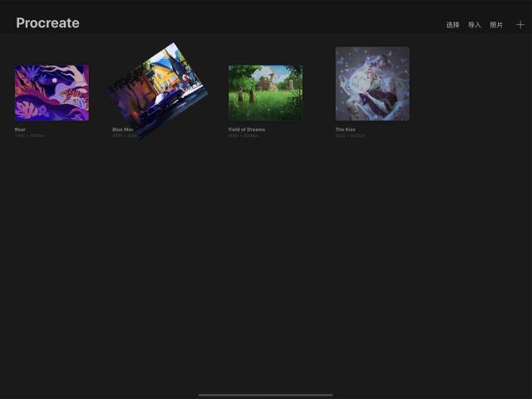Click the dimensions text under Roar
This screenshot has width=532, height=399.
click(x=30, y=135)
